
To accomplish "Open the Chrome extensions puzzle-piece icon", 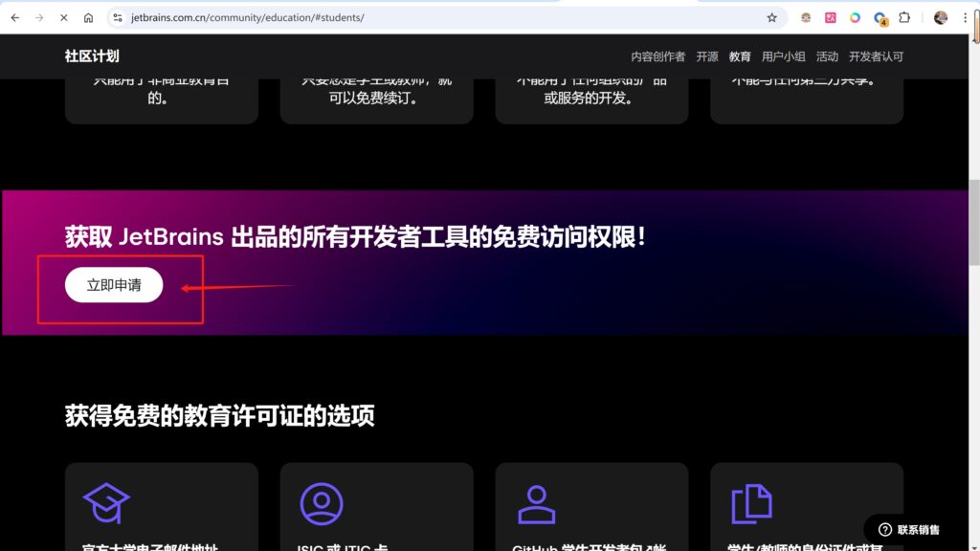I will [904, 17].
